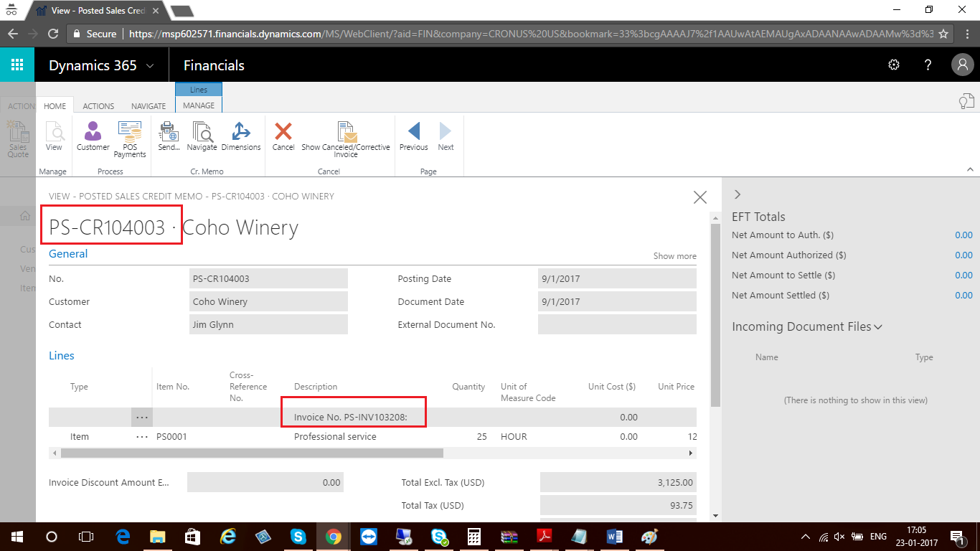Click page vertical scrollbar down arrow
980x551 pixels.
coord(715,516)
